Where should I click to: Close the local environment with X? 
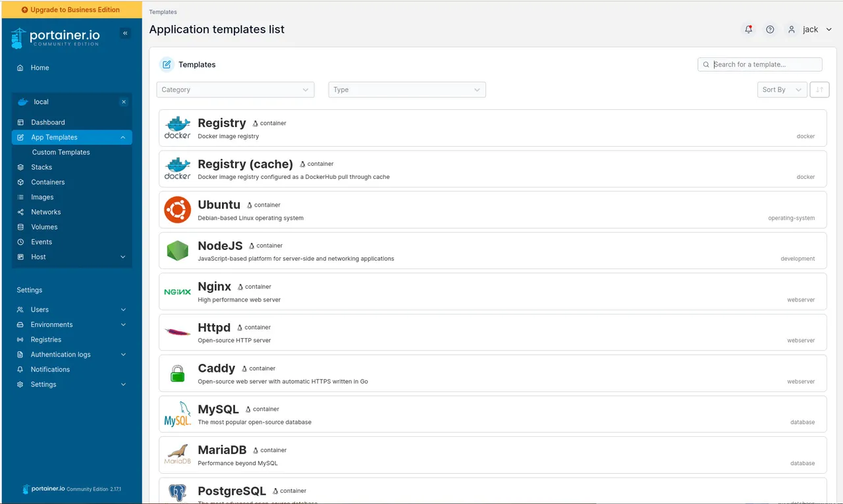123,102
